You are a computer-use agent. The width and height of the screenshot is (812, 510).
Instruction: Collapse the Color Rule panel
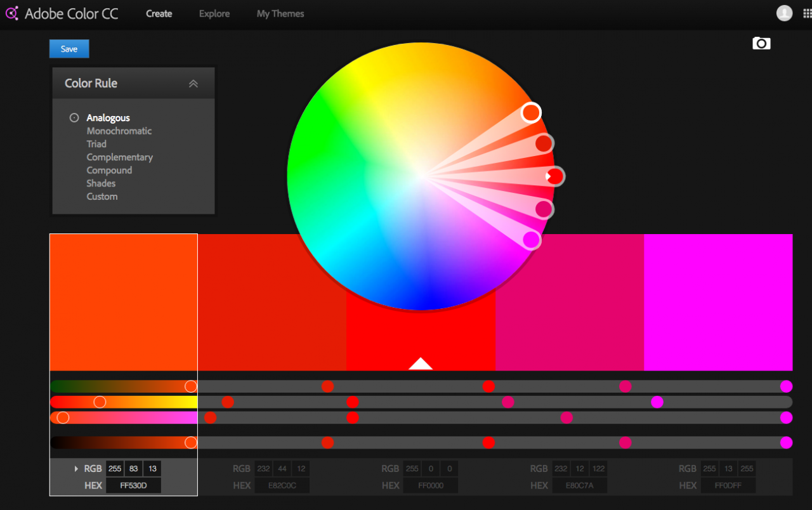coord(193,83)
